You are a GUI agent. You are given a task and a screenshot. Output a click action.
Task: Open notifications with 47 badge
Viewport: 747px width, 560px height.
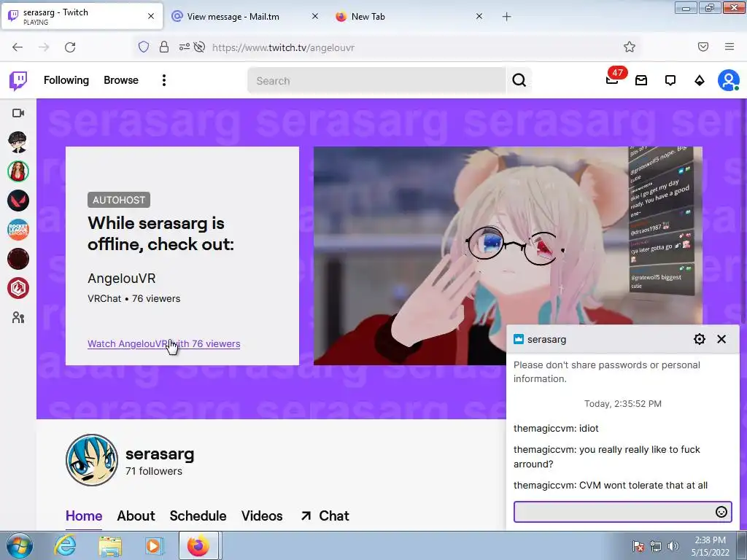[613, 79]
